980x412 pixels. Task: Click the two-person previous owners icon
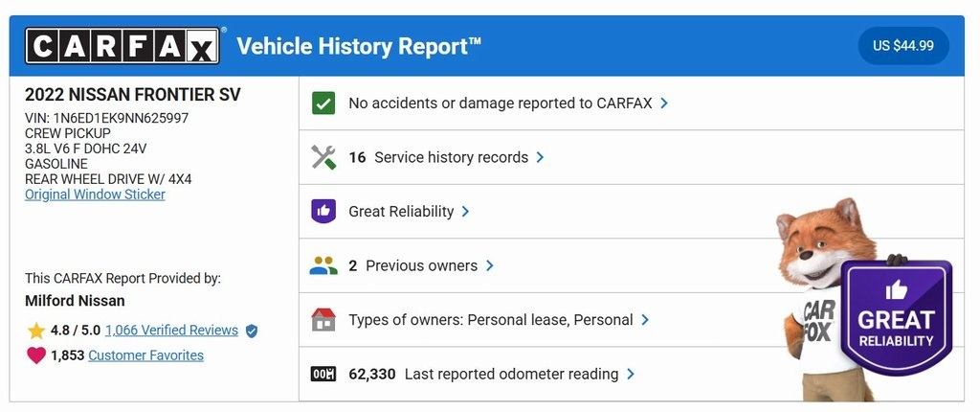(323, 265)
